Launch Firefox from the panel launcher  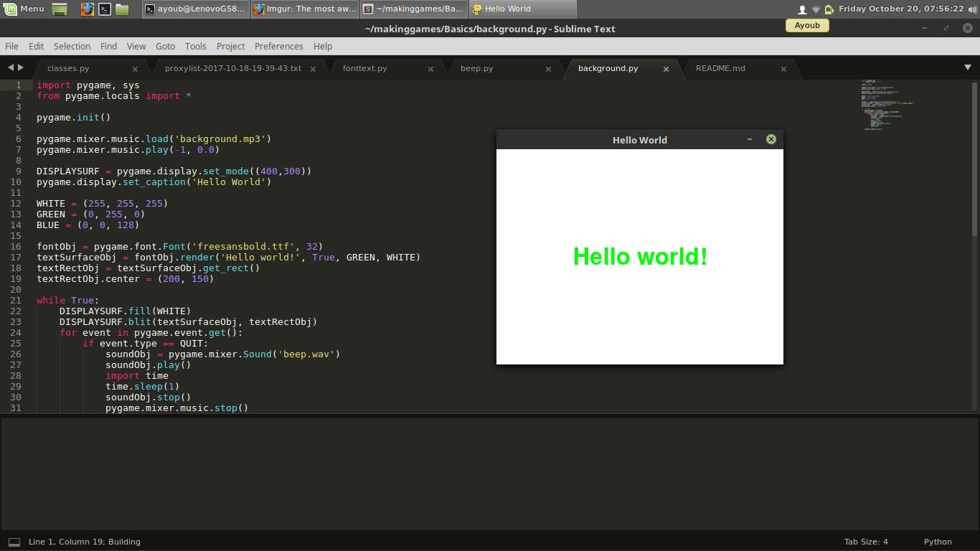click(87, 9)
